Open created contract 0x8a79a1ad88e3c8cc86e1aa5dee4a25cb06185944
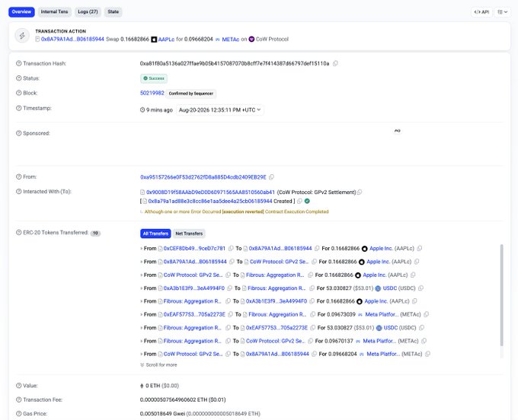Viewport: 518px width, 420px height. tap(210, 201)
